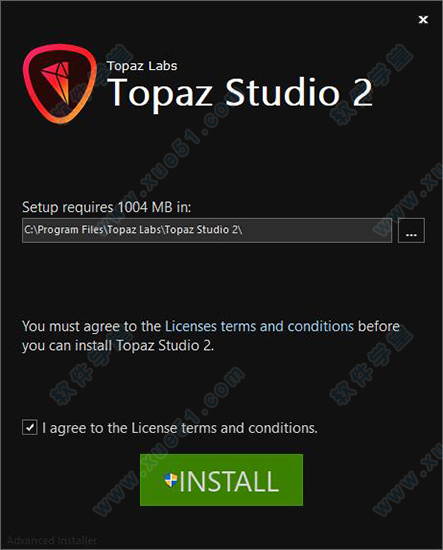Click inside the install path field
The height and width of the screenshot is (550, 443).
pos(207,230)
